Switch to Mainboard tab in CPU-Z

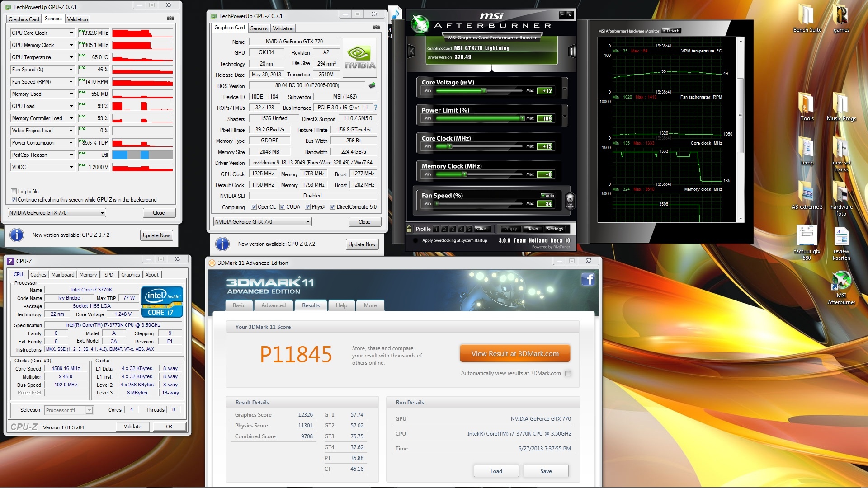[62, 275]
